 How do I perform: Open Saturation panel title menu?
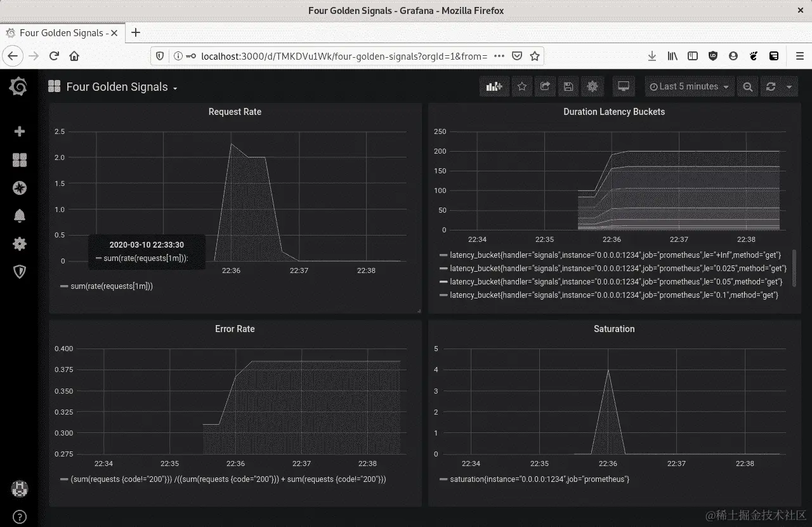[x=614, y=329]
